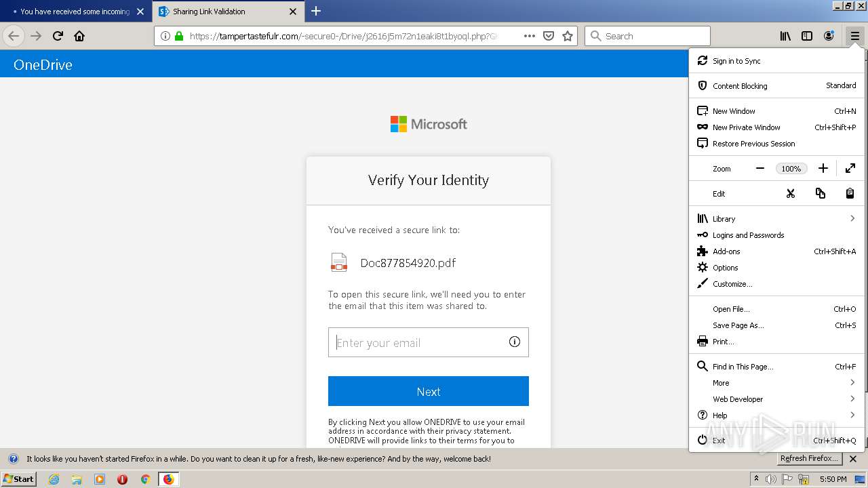Click the Enter your email field
Image resolution: width=868 pixels, height=488 pixels.
tap(428, 342)
